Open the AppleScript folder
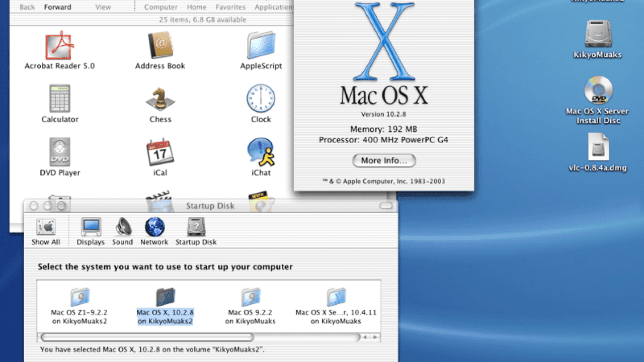The width and height of the screenshot is (644, 362). pyautogui.click(x=261, y=46)
